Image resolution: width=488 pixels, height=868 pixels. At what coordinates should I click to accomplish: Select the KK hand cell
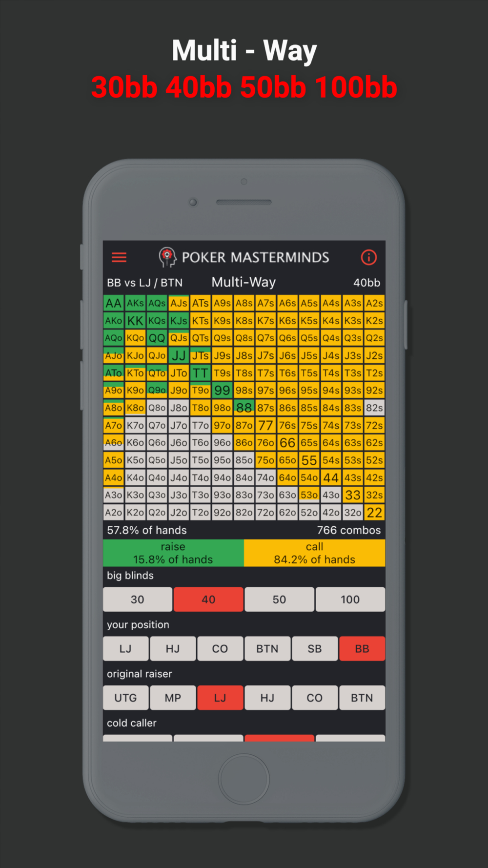point(135,321)
